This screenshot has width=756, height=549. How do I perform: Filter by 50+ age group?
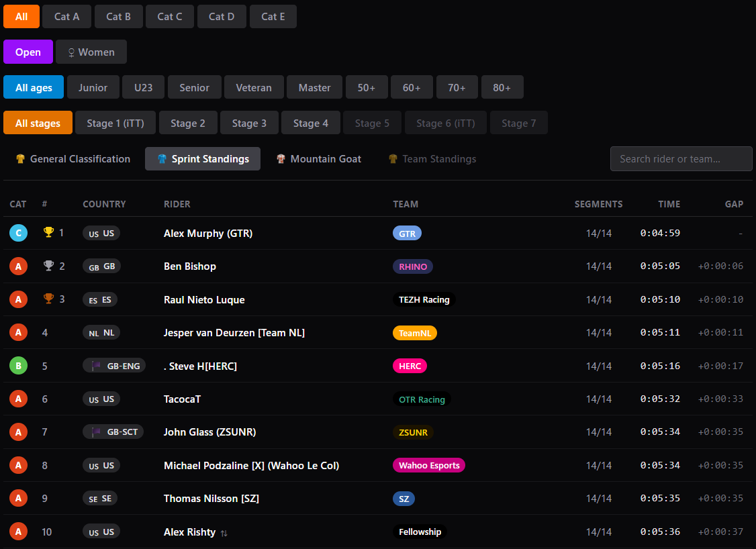[x=367, y=87]
